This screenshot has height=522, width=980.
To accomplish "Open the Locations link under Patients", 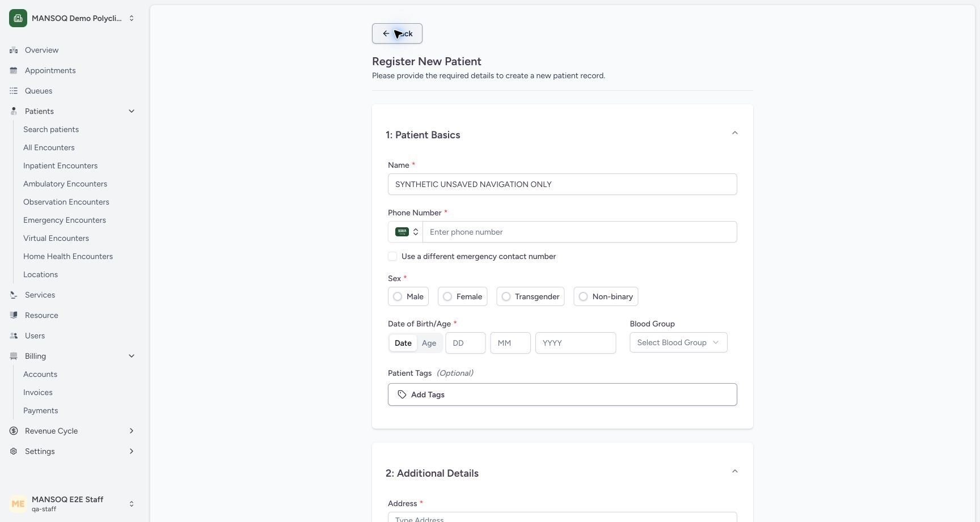I will pos(41,274).
